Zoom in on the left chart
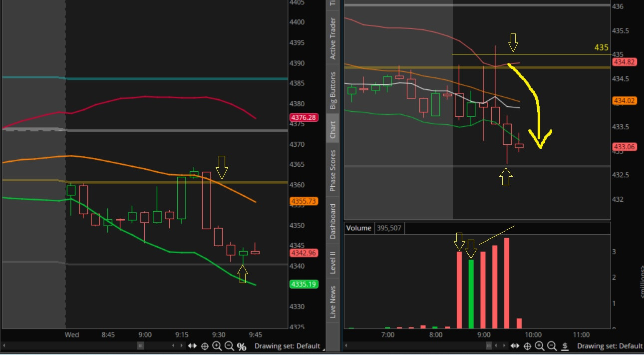Image resolution: width=644 pixels, height=355 pixels. coord(217,346)
